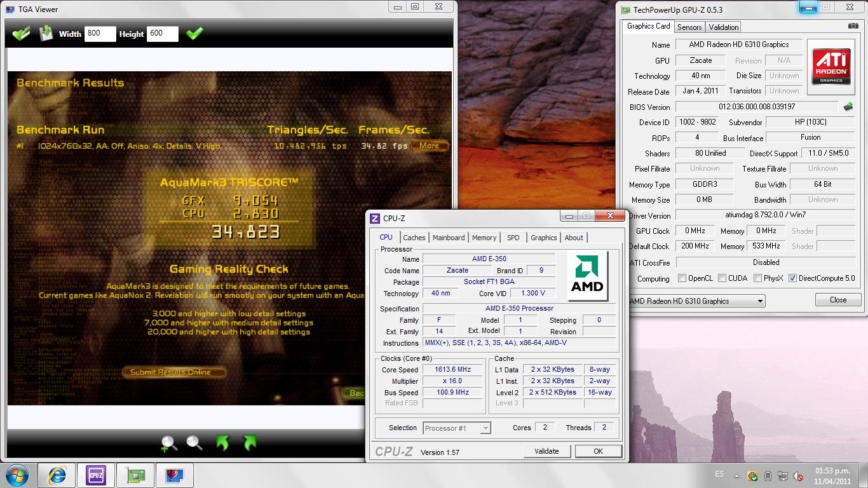The image size is (868, 488).
Task: Open the Processor #1 selection dropdown
Action: tap(457, 428)
